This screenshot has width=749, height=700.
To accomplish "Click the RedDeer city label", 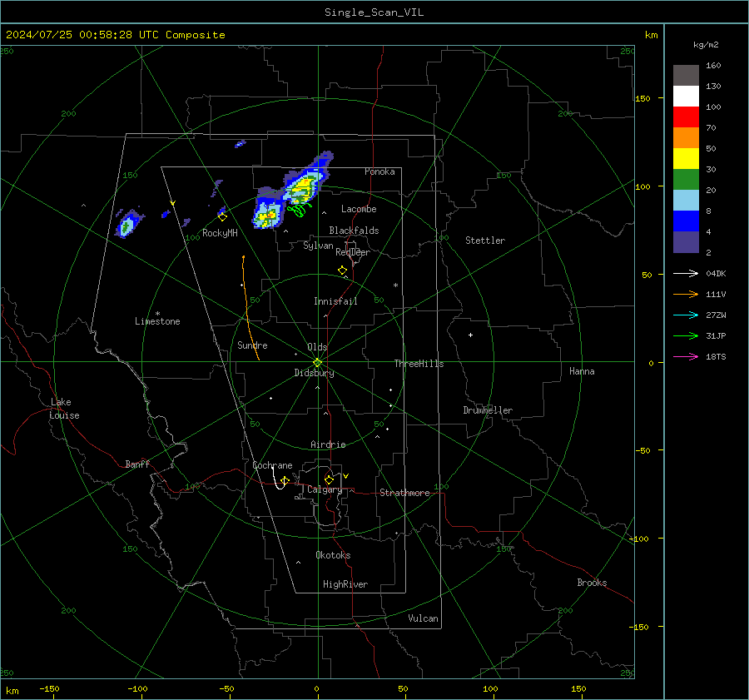I will click(x=353, y=252).
